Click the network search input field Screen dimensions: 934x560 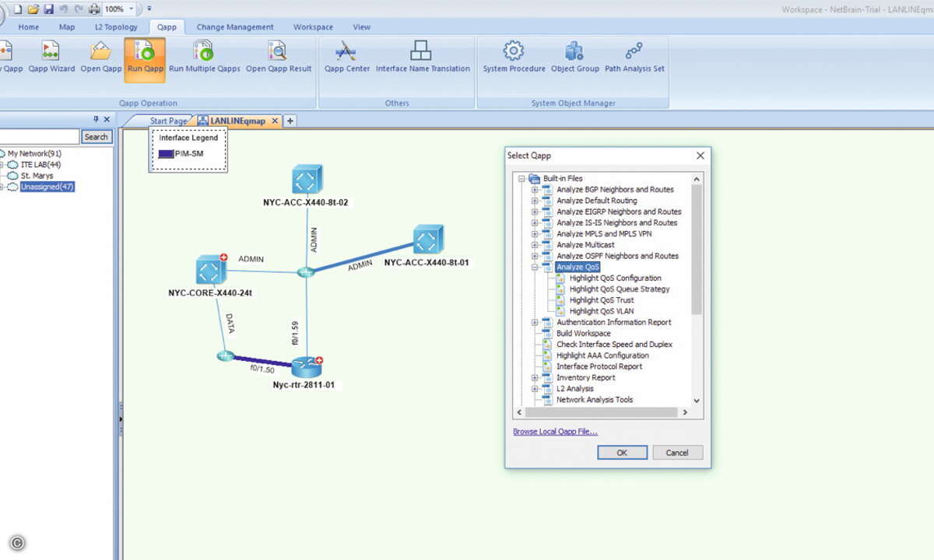[x=39, y=137]
